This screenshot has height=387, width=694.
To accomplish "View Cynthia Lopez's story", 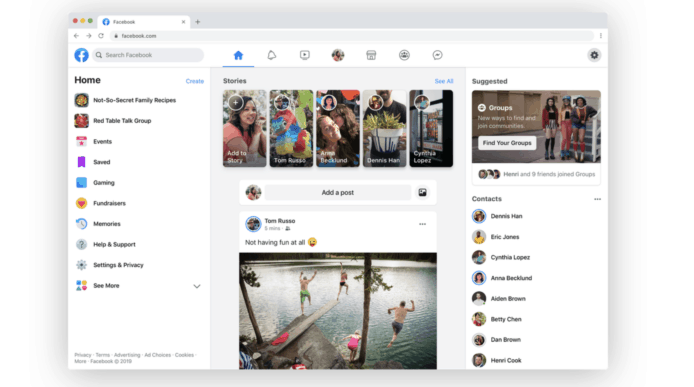I will pos(431,128).
